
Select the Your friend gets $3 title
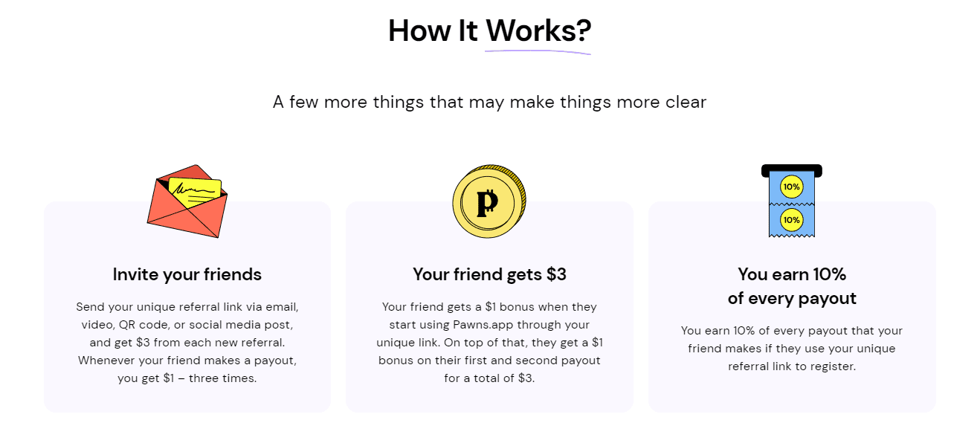pyautogui.click(x=489, y=274)
